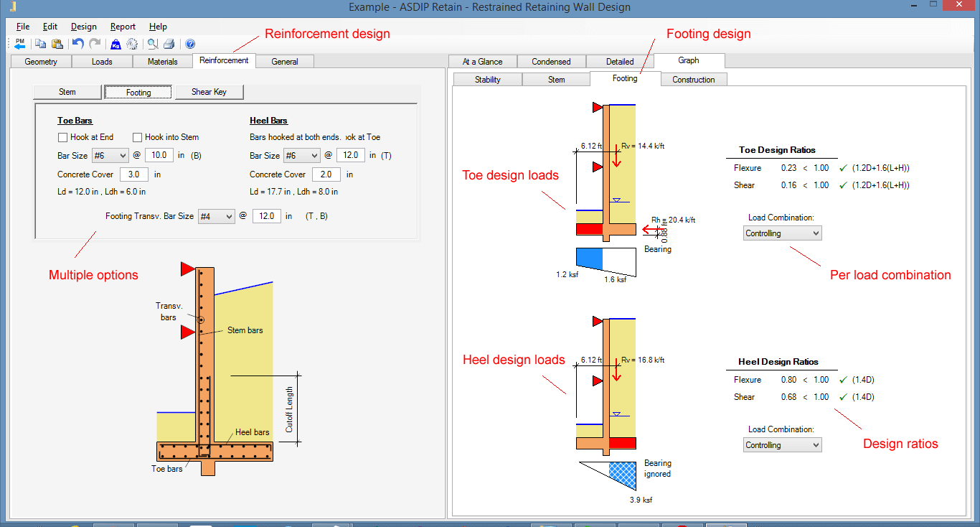Open settings with the gear toolbar icon
The image size is (980, 527).
[x=132, y=44]
